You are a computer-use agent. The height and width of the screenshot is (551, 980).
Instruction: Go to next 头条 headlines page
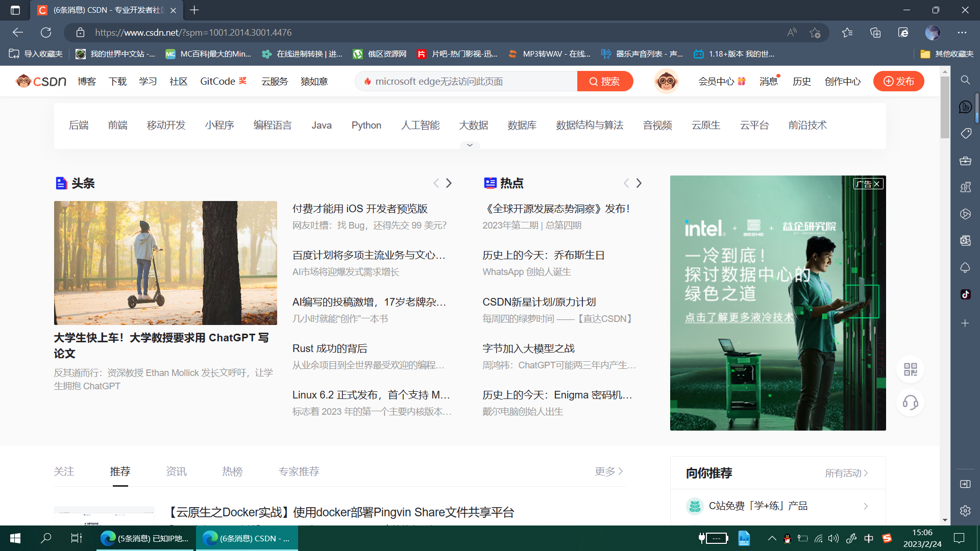pos(449,183)
